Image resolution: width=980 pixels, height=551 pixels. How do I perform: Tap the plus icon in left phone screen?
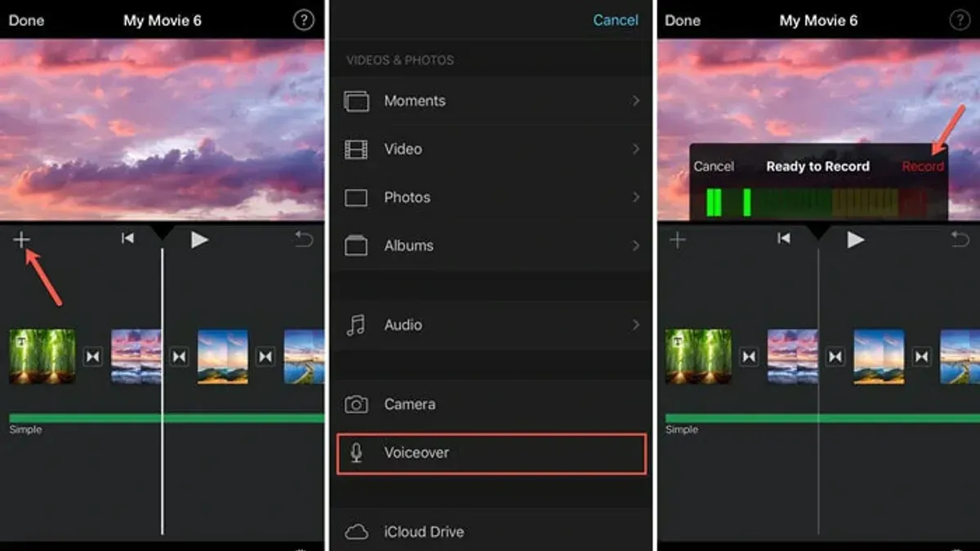(x=22, y=239)
